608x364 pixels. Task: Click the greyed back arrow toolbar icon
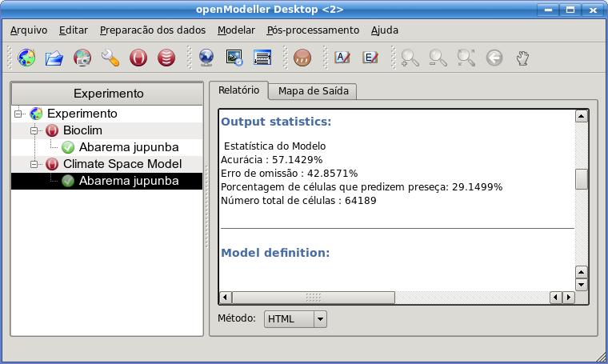click(494, 58)
